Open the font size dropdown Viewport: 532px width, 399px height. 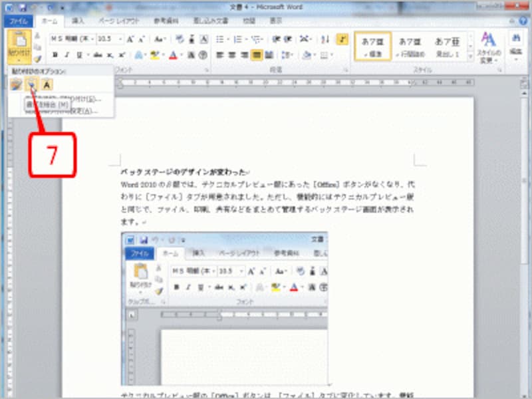coord(120,39)
